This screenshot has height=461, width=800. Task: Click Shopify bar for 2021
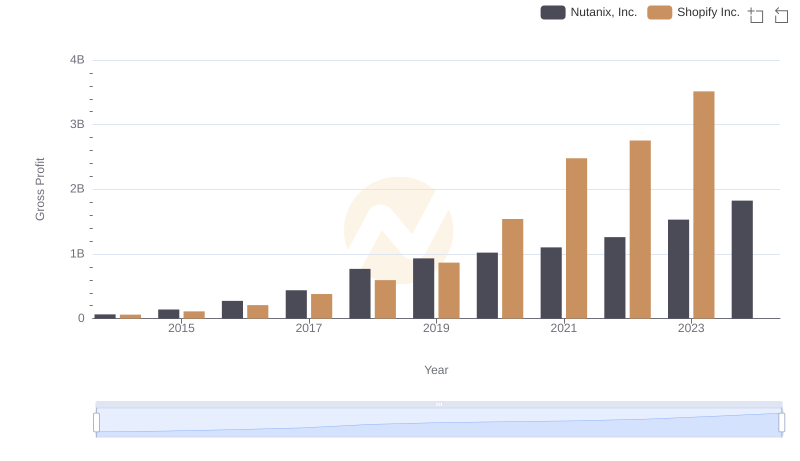[577, 238]
